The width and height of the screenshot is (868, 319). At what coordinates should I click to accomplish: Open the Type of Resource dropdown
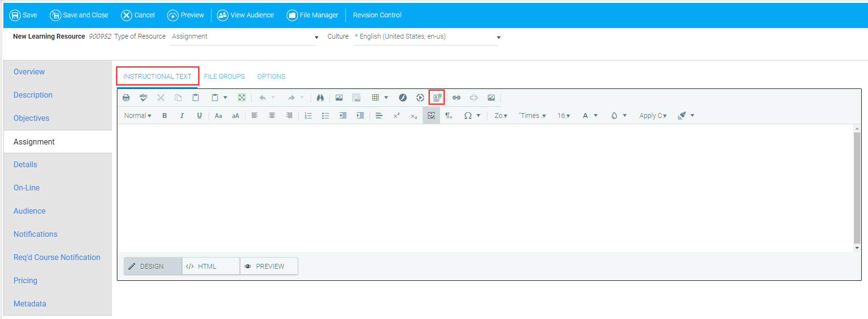(245, 37)
